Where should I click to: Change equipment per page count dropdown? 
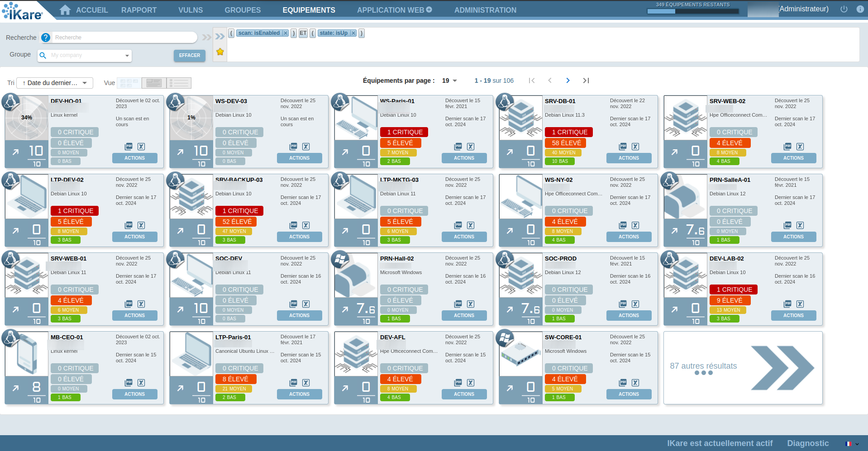click(449, 81)
